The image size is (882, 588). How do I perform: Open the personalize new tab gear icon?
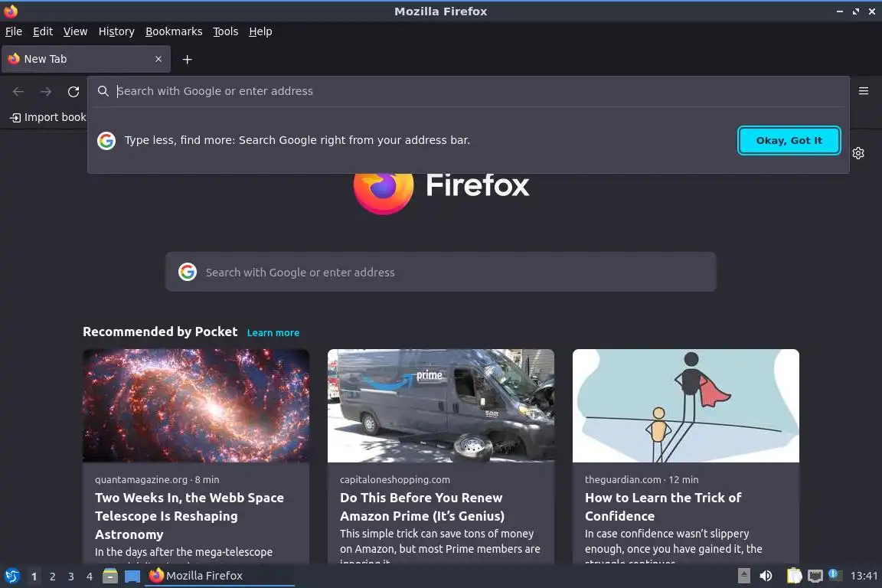(858, 153)
